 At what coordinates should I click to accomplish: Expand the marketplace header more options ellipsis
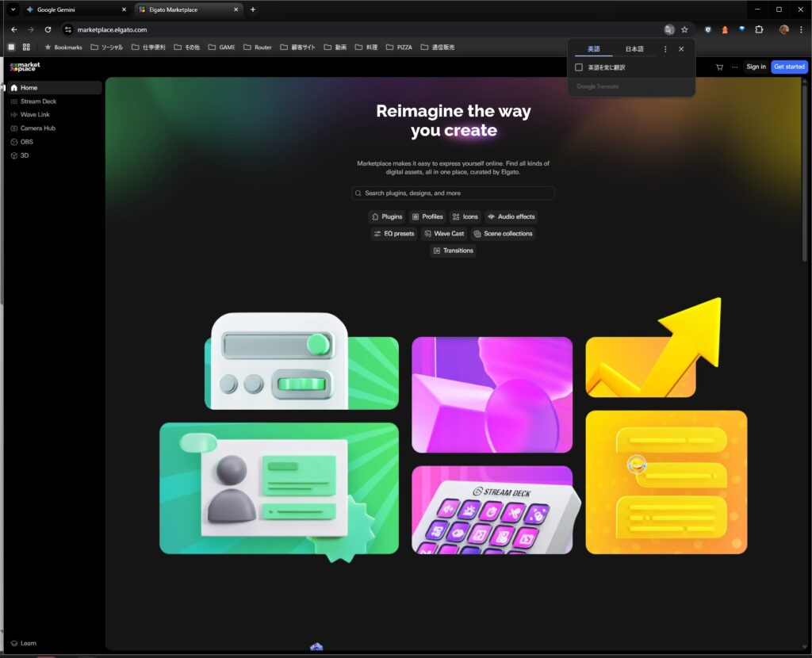pos(734,67)
